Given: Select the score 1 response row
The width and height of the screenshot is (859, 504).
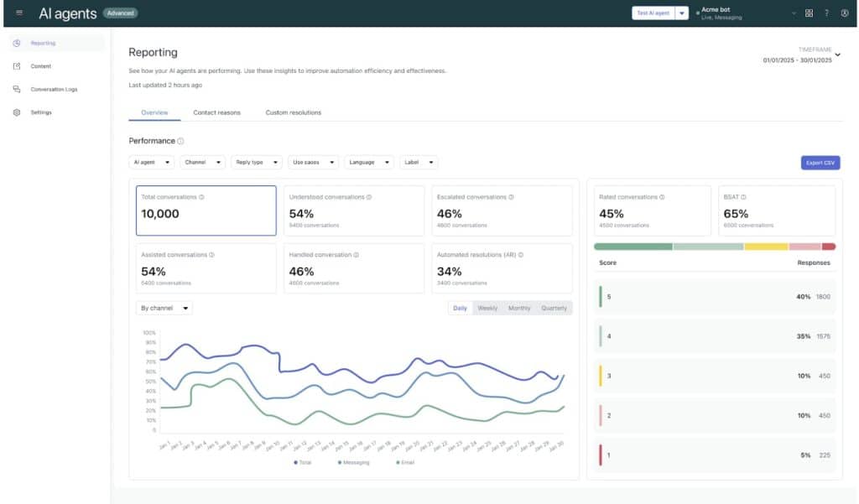Looking at the screenshot, I should (x=715, y=455).
